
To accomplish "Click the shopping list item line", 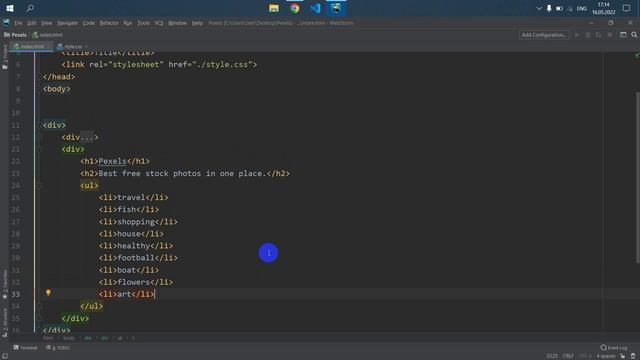I will (x=138, y=222).
